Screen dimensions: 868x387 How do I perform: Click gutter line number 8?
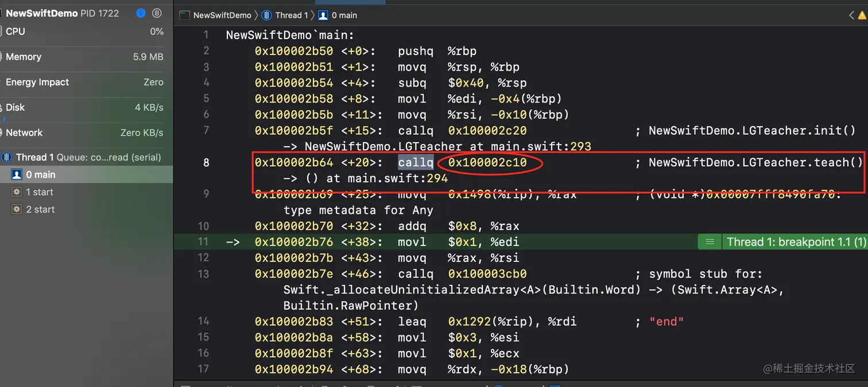206,162
